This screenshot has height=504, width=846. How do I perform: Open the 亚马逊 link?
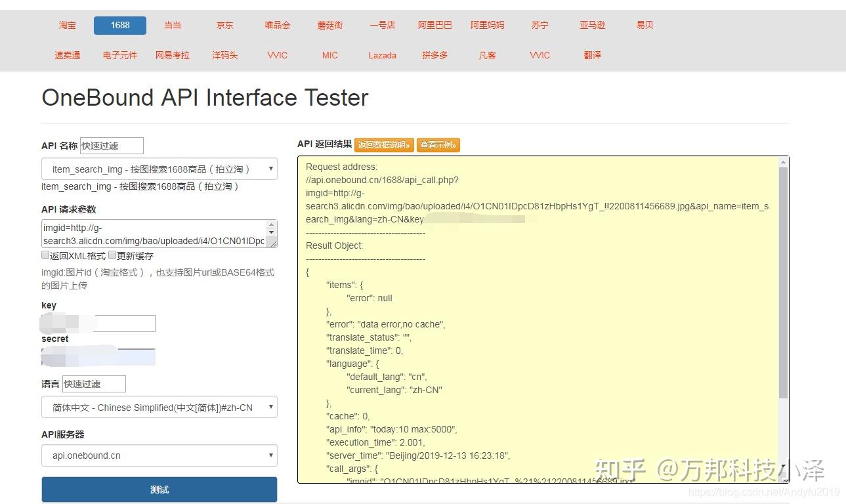click(591, 25)
